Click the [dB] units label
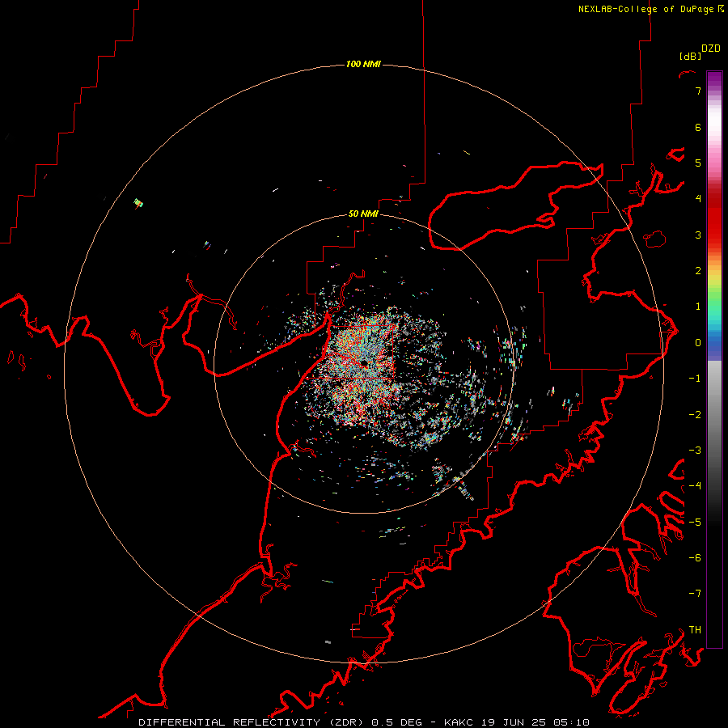This screenshot has width=728, height=728. (x=690, y=56)
